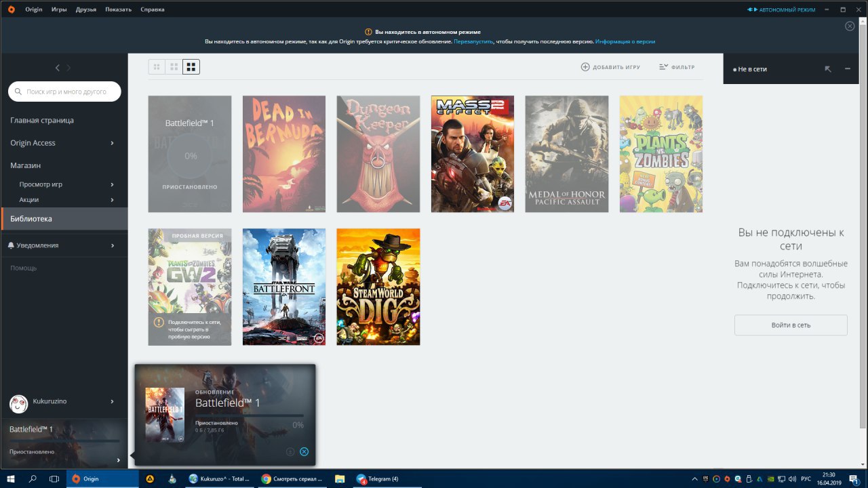The width and height of the screenshot is (868, 488).
Task: Toggle the Автономный режим indicator
Action: pos(781,9)
